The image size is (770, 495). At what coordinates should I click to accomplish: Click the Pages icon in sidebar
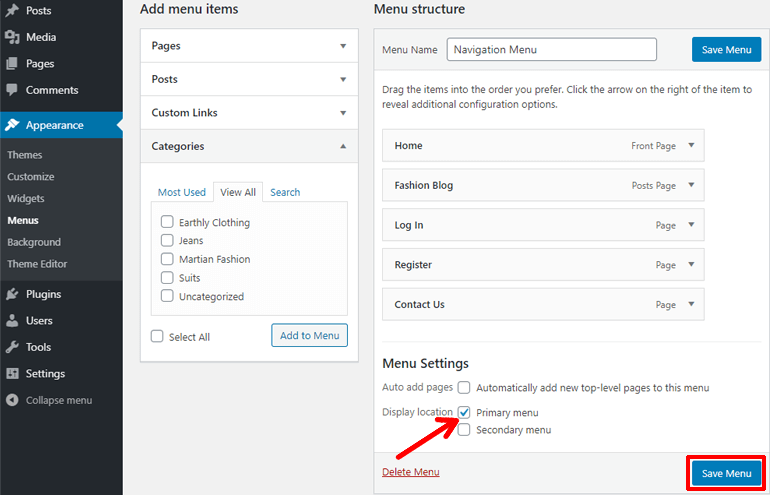click(x=12, y=64)
